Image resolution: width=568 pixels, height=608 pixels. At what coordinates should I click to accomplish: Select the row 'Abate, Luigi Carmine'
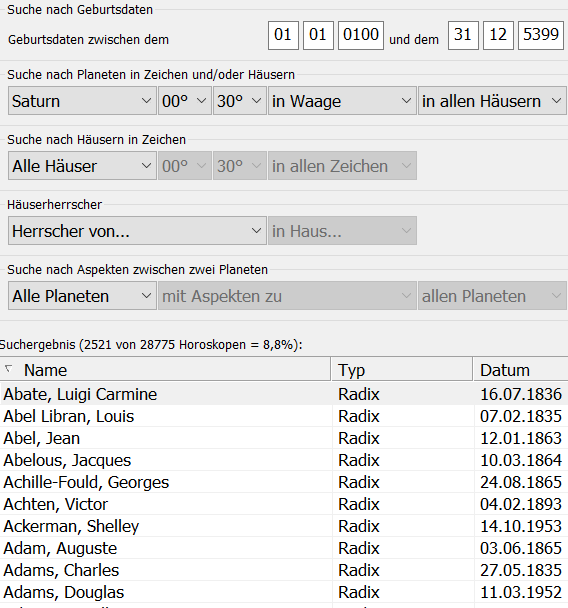pyautogui.click(x=284, y=394)
